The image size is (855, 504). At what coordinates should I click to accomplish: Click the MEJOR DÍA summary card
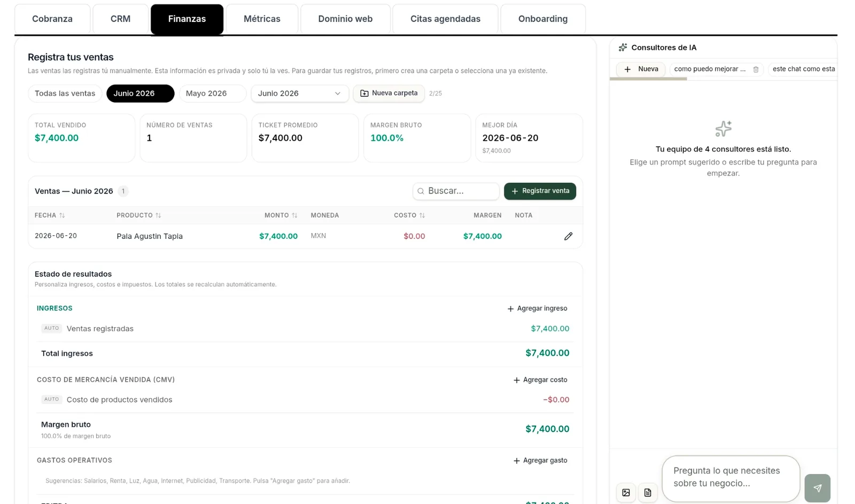tap(529, 138)
